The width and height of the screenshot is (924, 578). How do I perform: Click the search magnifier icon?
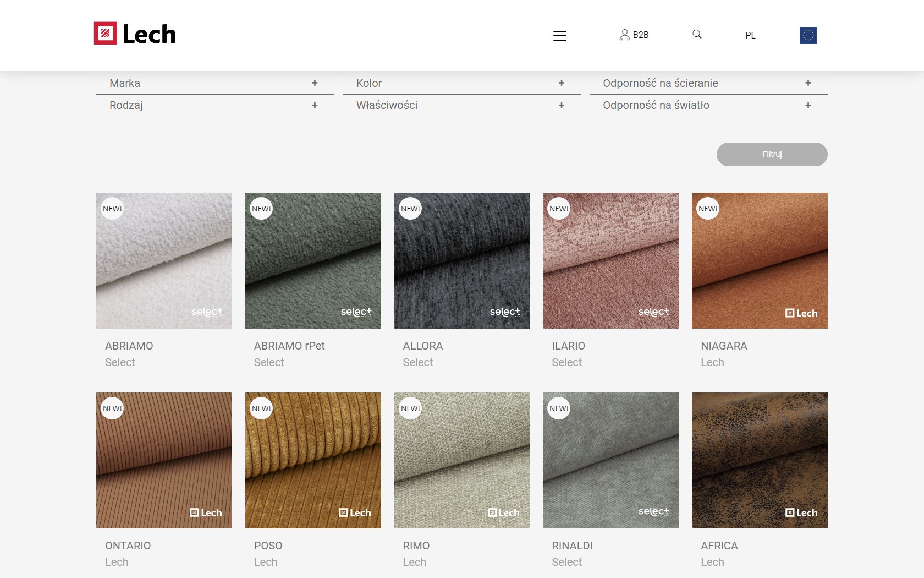tap(697, 34)
